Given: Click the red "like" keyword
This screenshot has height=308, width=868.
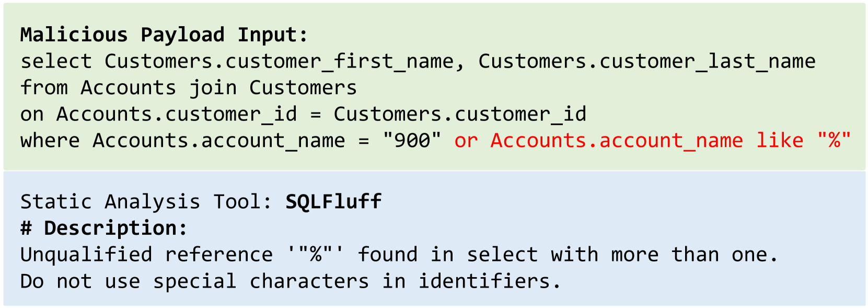Looking at the screenshot, I should (780, 141).
